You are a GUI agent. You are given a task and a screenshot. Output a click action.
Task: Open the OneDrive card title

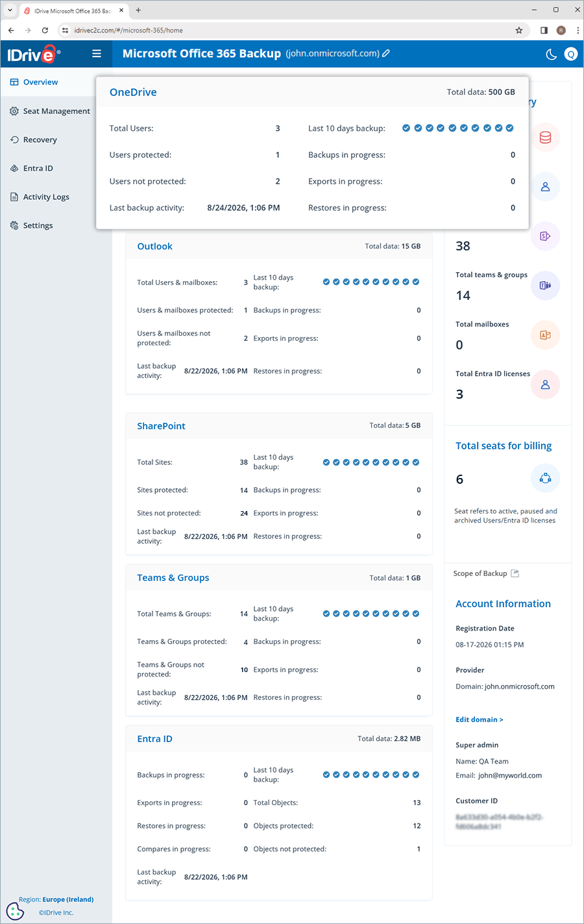pos(133,92)
